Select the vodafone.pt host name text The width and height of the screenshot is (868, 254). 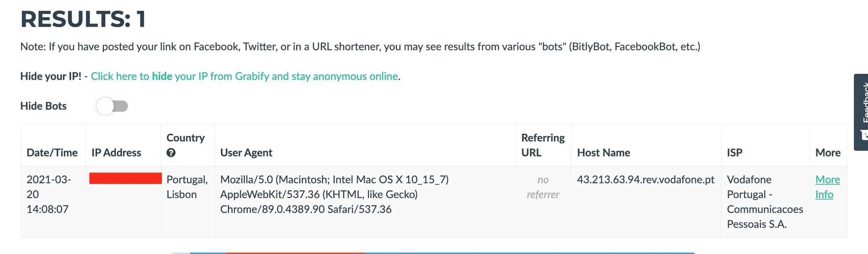646,179
